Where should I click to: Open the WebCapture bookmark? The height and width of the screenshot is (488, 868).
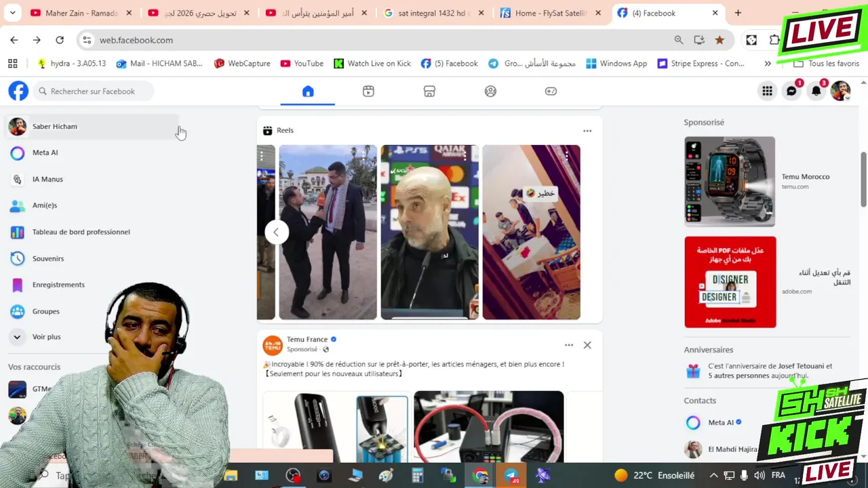pos(242,64)
